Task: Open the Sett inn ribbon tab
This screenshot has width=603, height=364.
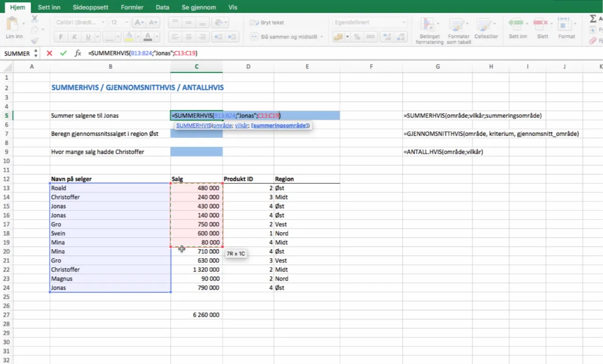Action: 50,8
